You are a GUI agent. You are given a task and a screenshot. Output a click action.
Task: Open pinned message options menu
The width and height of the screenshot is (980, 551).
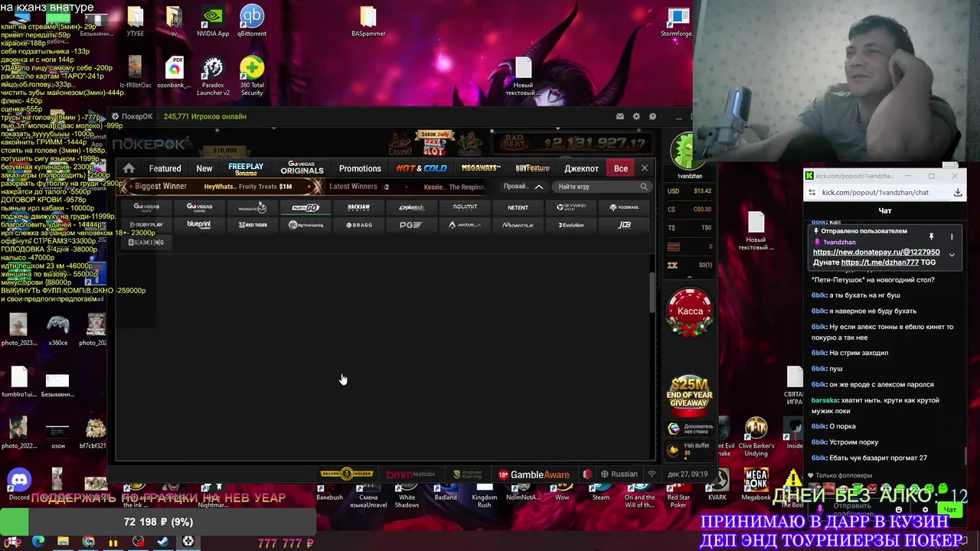click(x=952, y=237)
